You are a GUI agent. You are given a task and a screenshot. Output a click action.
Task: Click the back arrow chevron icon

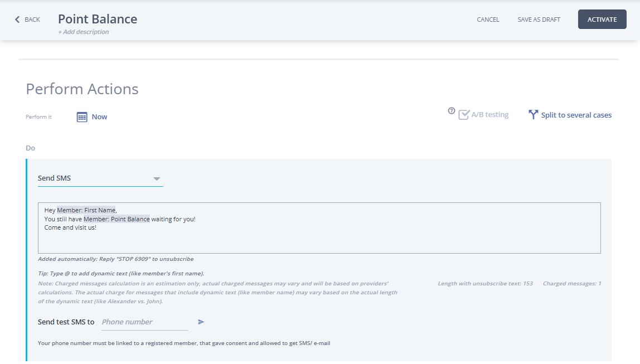tap(17, 20)
